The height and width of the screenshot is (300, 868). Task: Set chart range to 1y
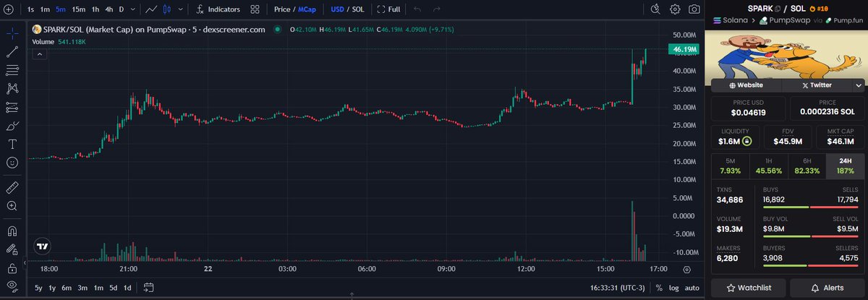click(52, 288)
